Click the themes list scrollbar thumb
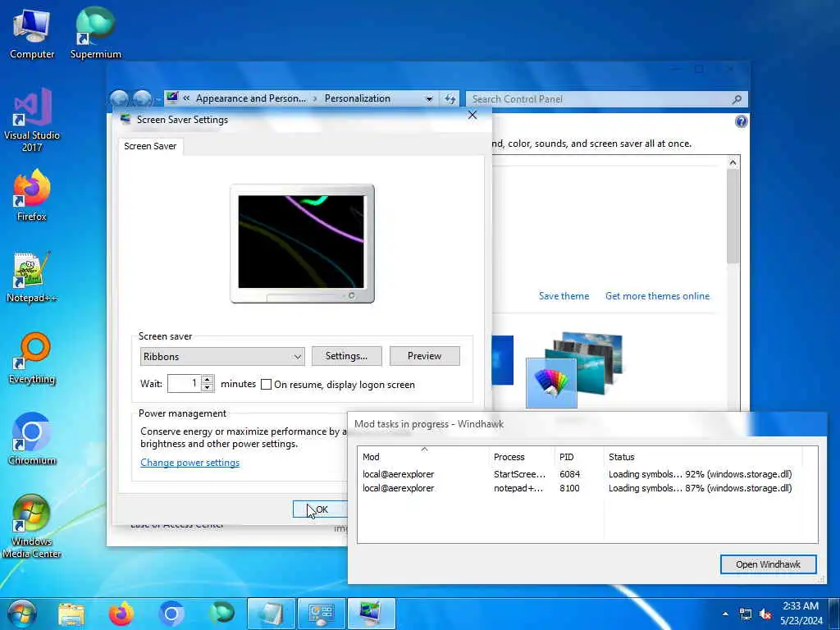 pos(733,216)
